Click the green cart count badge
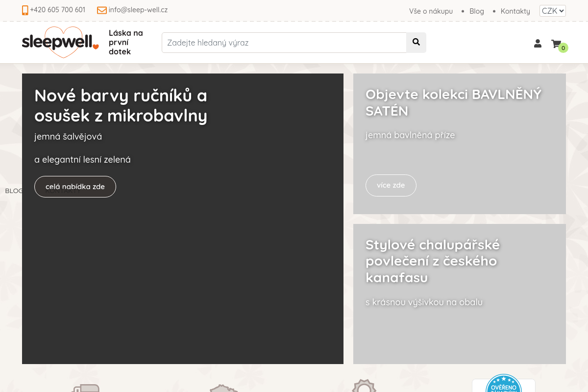The height and width of the screenshot is (392, 588). pyautogui.click(x=563, y=48)
